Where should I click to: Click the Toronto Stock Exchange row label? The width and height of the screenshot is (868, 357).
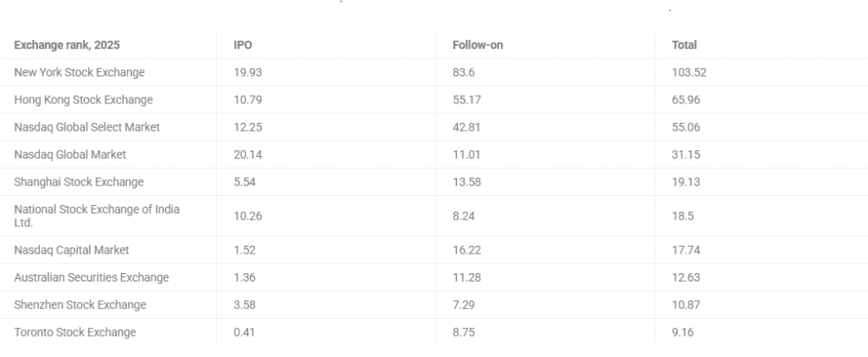pyautogui.click(x=75, y=332)
